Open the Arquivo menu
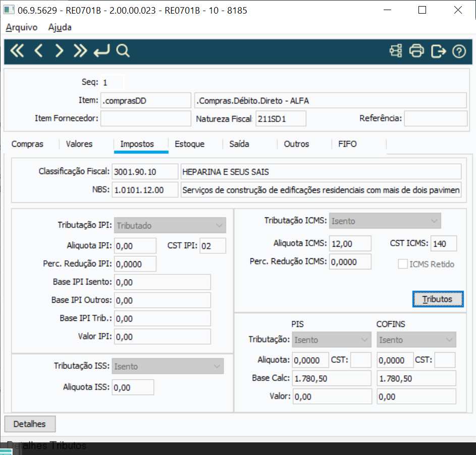The image size is (476, 455). [22, 27]
